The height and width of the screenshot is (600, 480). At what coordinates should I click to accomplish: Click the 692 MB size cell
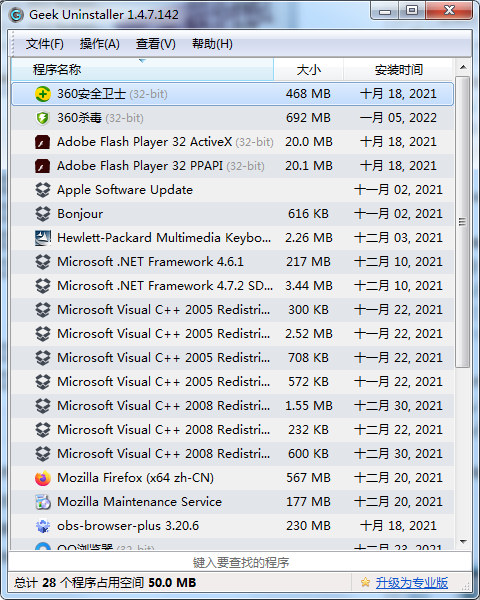308,118
